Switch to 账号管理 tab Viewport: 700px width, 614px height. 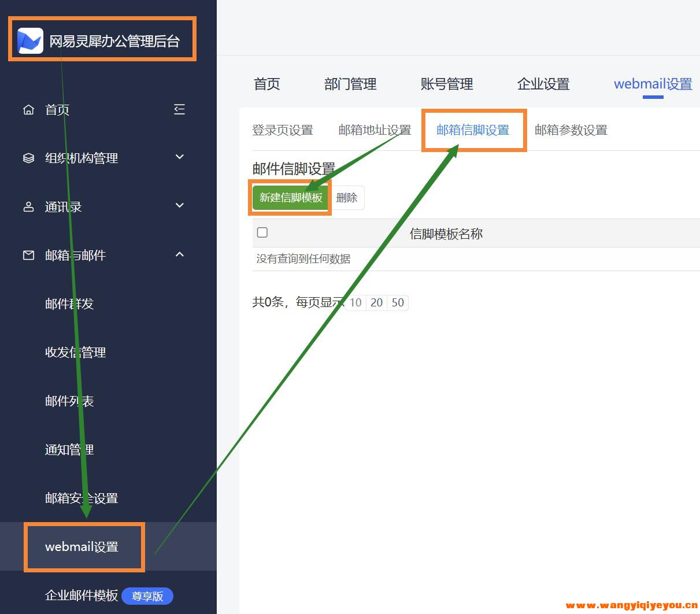point(447,84)
